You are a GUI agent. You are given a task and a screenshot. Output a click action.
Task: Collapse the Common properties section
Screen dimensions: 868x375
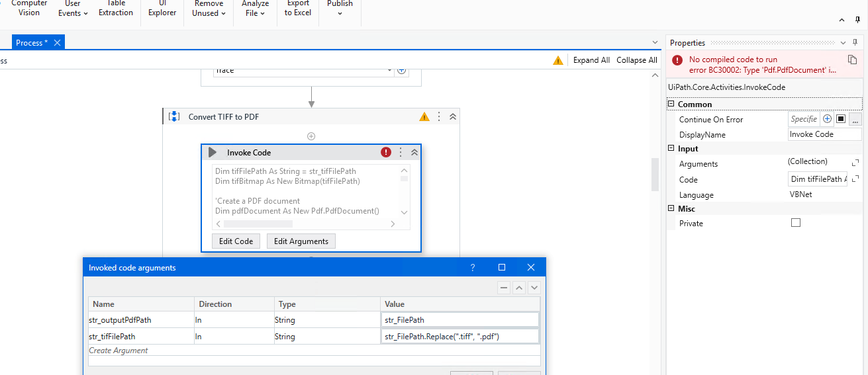point(671,104)
